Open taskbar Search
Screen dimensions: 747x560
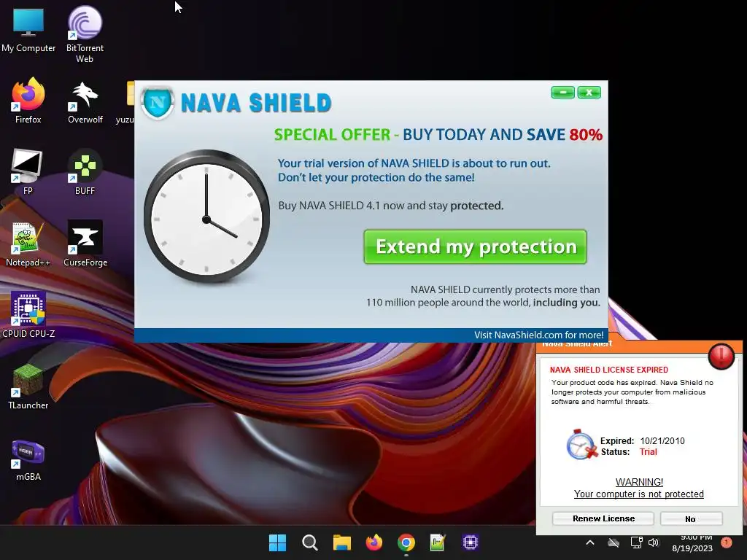pos(309,542)
